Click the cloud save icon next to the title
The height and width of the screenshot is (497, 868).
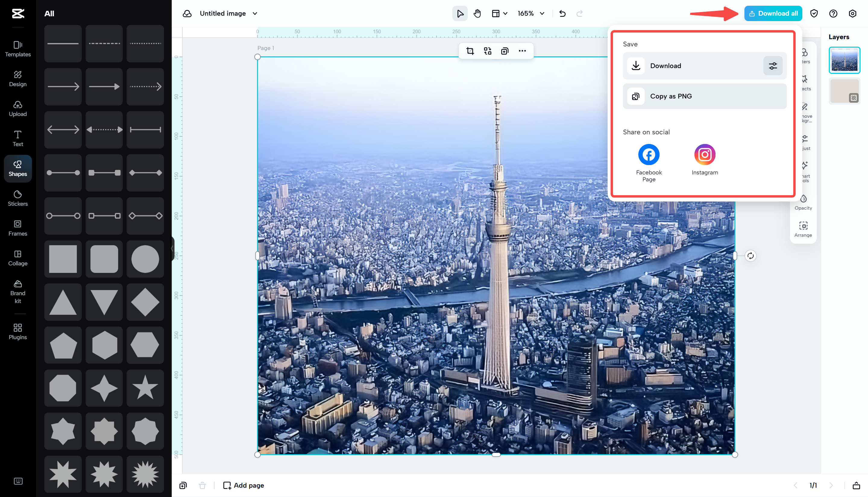pyautogui.click(x=187, y=13)
